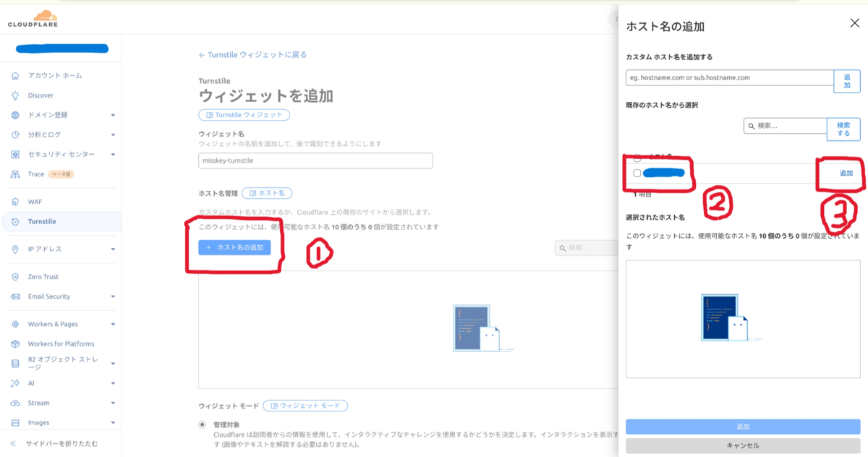The height and width of the screenshot is (457, 868).
Task: Click the ドメイン登録 globe icon
Action: pyautogui.click(x=15, y=115)
